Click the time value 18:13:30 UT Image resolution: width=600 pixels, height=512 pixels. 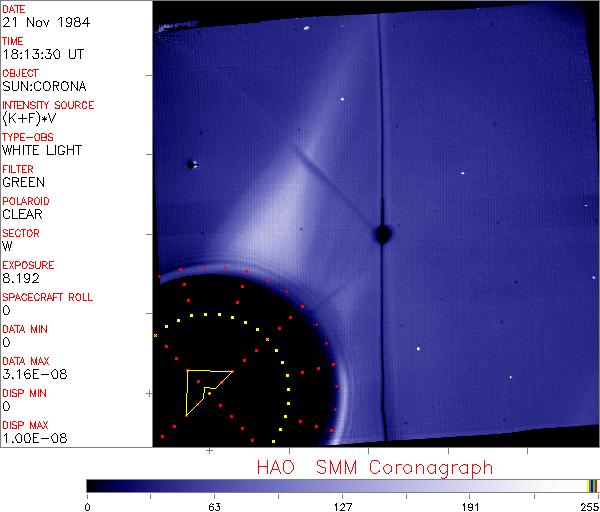(43, 54)
